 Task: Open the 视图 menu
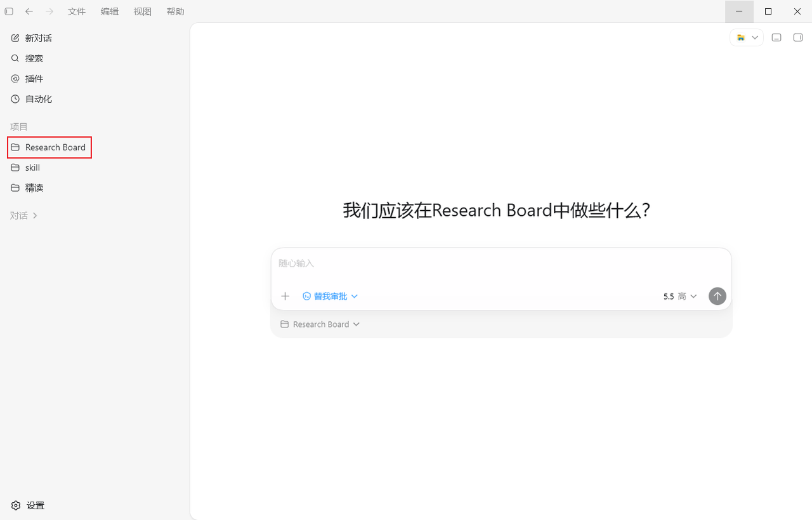click(x=143, y=11)
